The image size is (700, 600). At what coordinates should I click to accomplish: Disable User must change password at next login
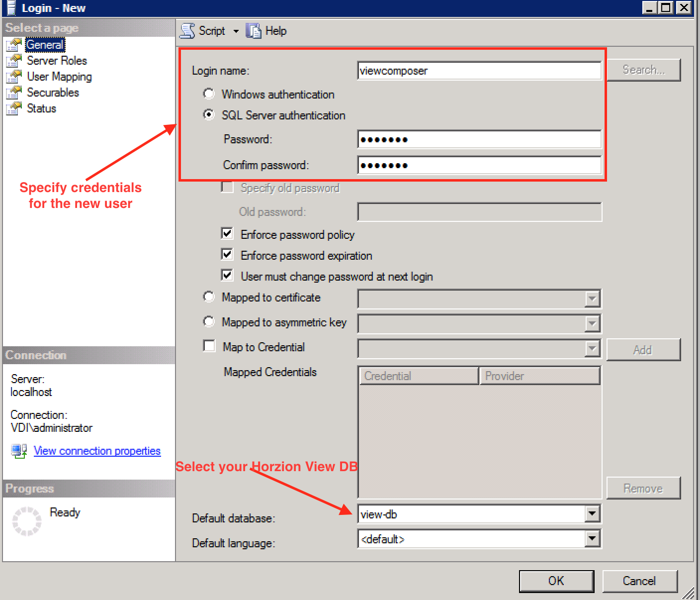[227, 275]
